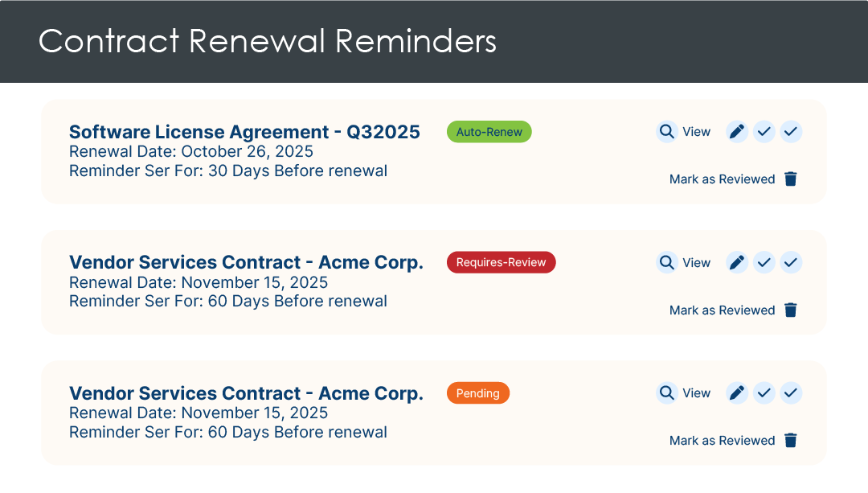Click the delete trash icon on the Pending contract
The image size is (868, 493).
point(791,441)
